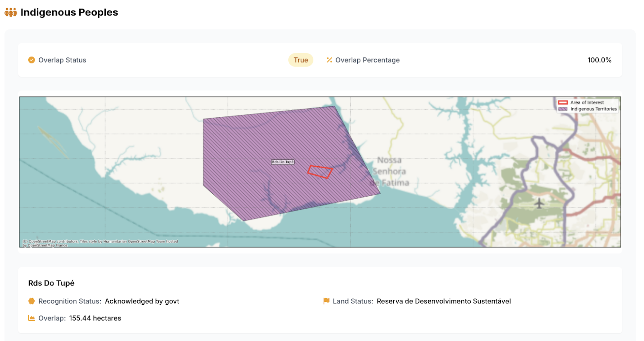The image size is (644, 341).
Task: Click the Rds Do Tupé card title
Action: 51,283
